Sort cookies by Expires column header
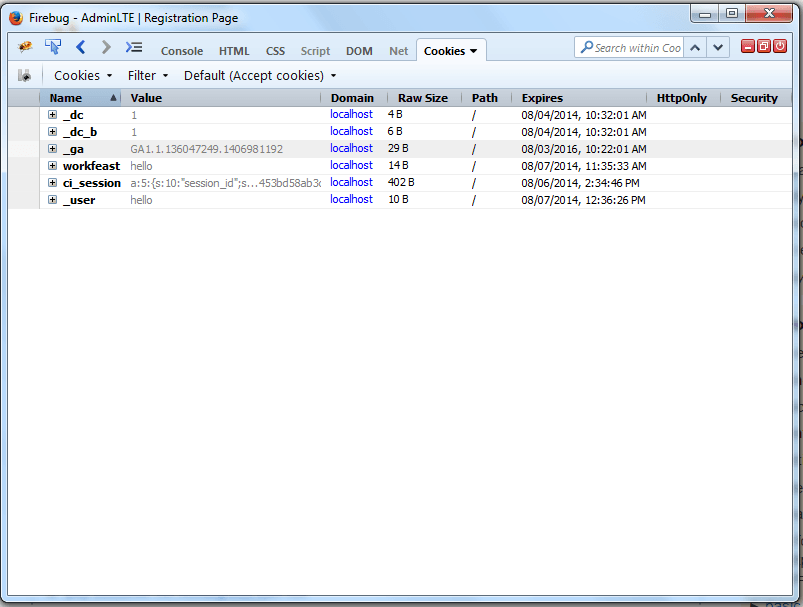Image resolution: width=803 pixels, height=607 pixels. pos(542,98)
